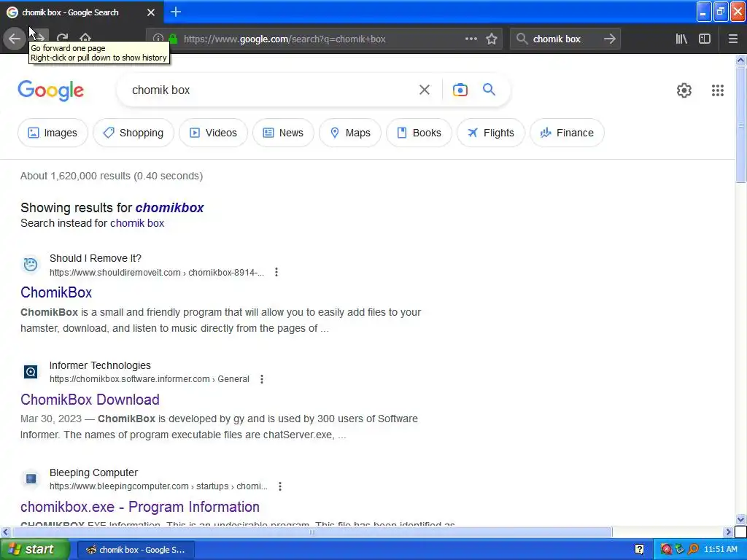Viewport: 747px width, 560px height.
Task: Open the ChomikBox Download result
Action: point(90,400)
